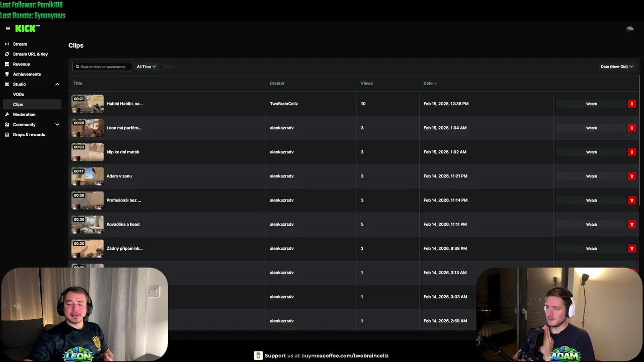Expand the Community section chevron
The image size is (644, 362).
(57, 125)
